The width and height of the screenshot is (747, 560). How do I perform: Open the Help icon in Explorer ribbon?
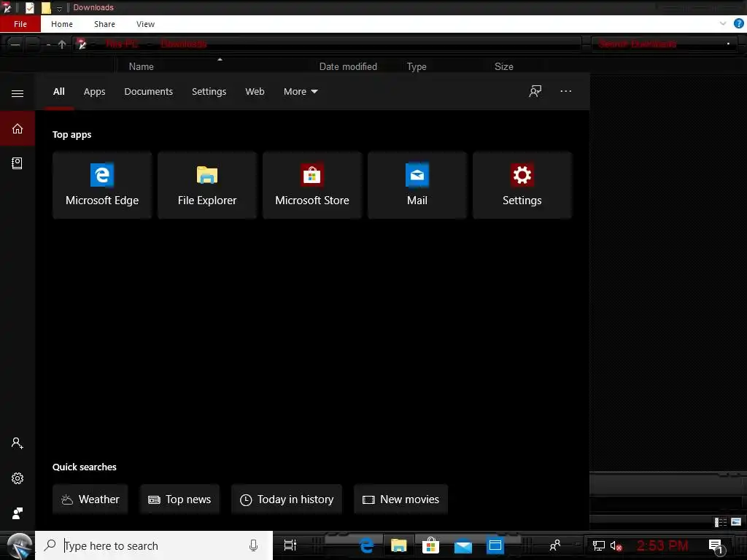[x=738, y=24]
